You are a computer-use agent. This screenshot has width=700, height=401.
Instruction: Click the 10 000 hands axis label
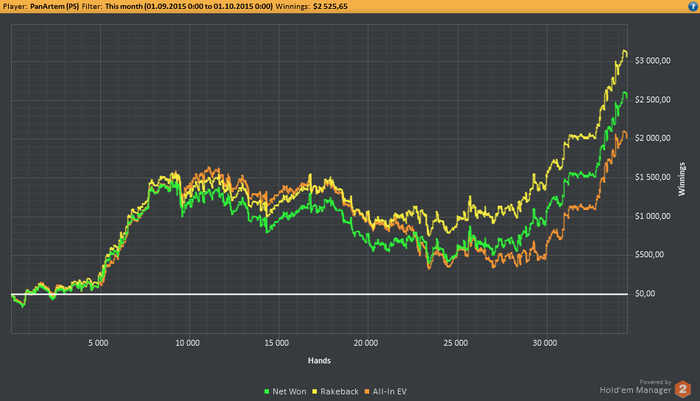pos(188,343)
